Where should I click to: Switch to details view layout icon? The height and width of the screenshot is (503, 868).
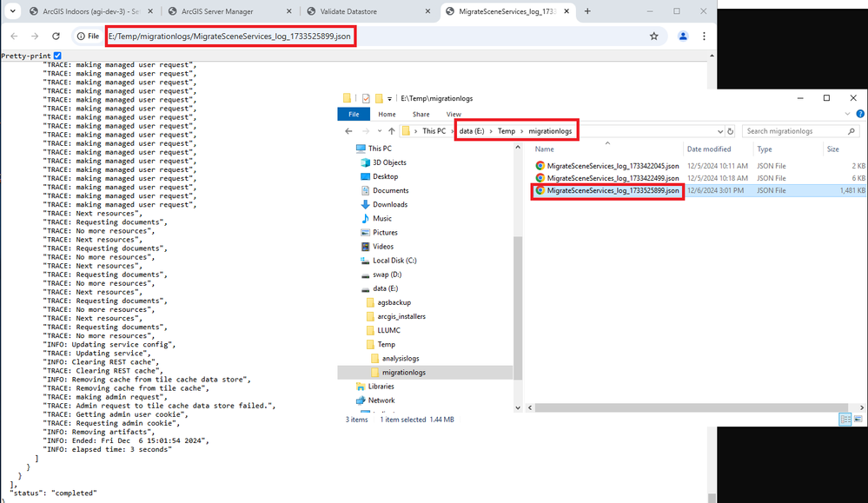(845, 420)
